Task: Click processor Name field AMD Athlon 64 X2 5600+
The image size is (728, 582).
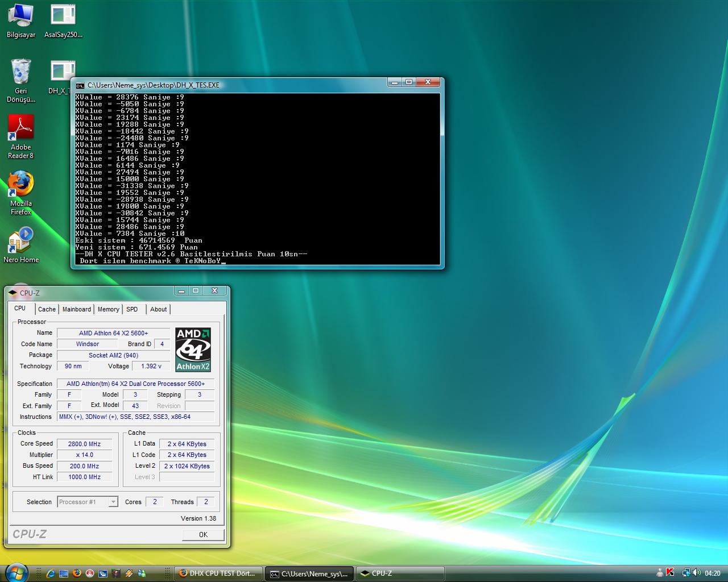Action: [113, 333]
